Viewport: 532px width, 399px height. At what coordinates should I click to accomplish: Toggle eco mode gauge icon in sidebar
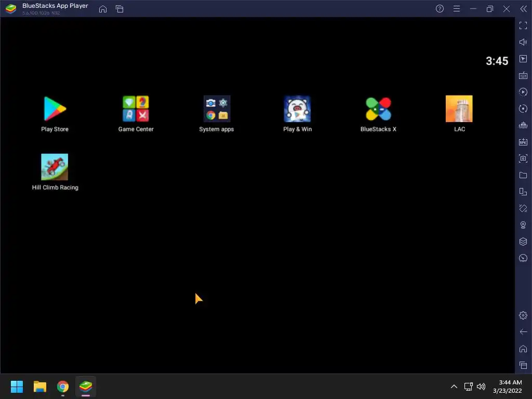point(523,258)
